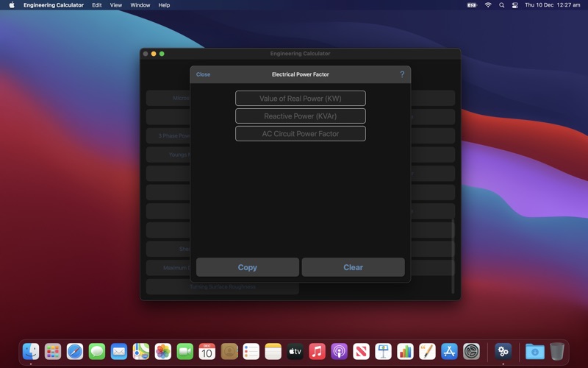Select Turning Surface Roughness in background window
Viewport: 588px width, 368px height.
click(223, 286)
